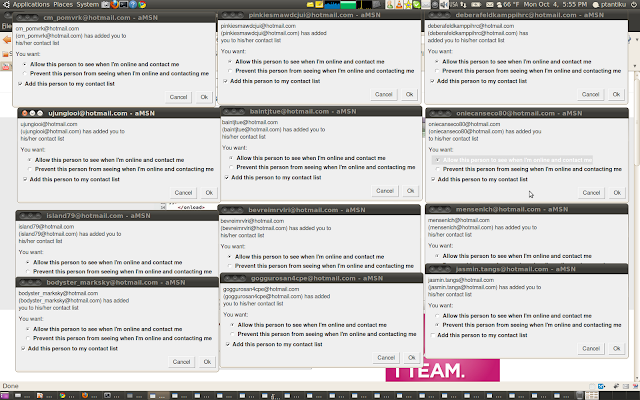Screen dimensions: 640x400
Task: Select Allow radio in island79 dialog
Action: click(x=28, y=262)
